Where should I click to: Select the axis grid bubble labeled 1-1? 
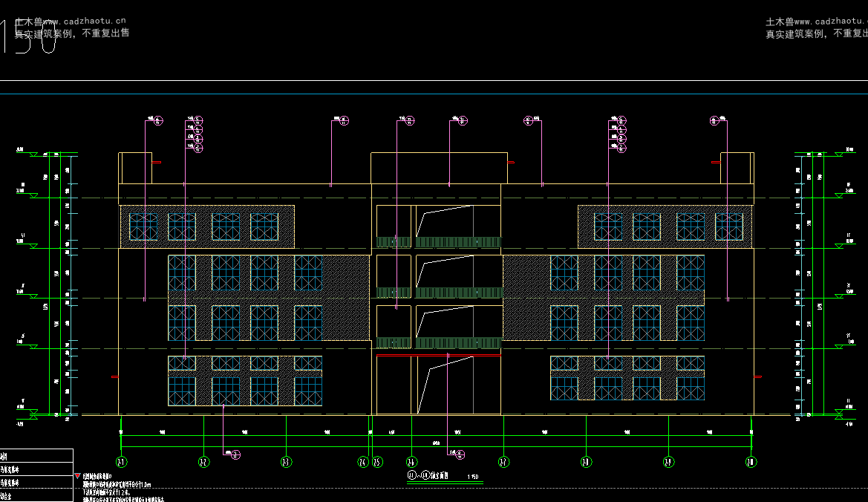pos(121,462)
